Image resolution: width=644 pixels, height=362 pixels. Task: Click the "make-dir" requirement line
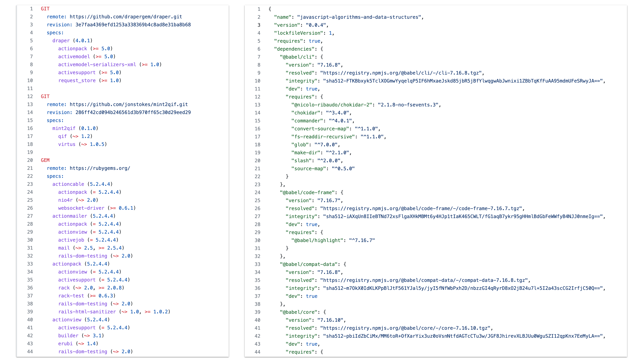[322, 152]
